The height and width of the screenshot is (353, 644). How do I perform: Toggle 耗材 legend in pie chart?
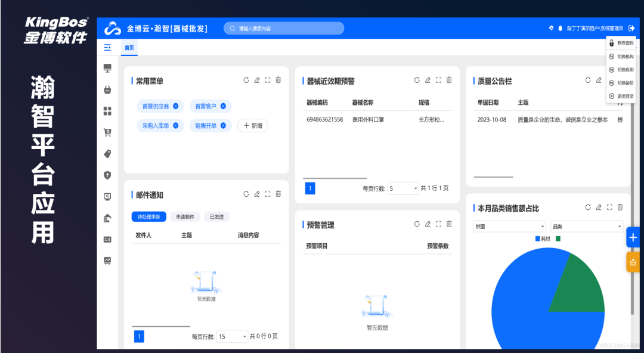coord(542,239)
